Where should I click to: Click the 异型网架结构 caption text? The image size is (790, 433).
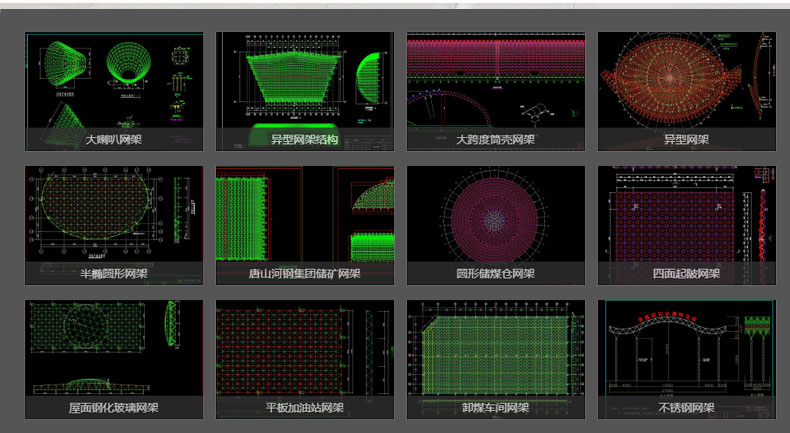click(x=304, y=140)
